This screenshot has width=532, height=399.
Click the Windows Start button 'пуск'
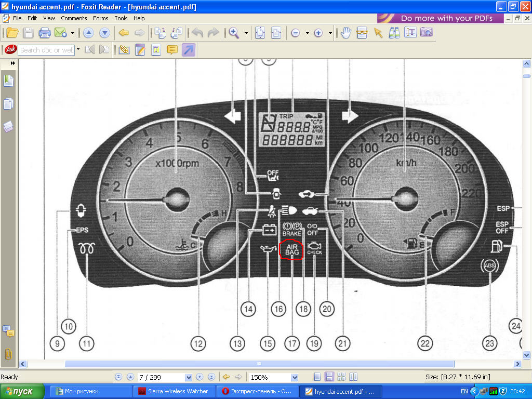pyautogui.click(x=21, y=391)
